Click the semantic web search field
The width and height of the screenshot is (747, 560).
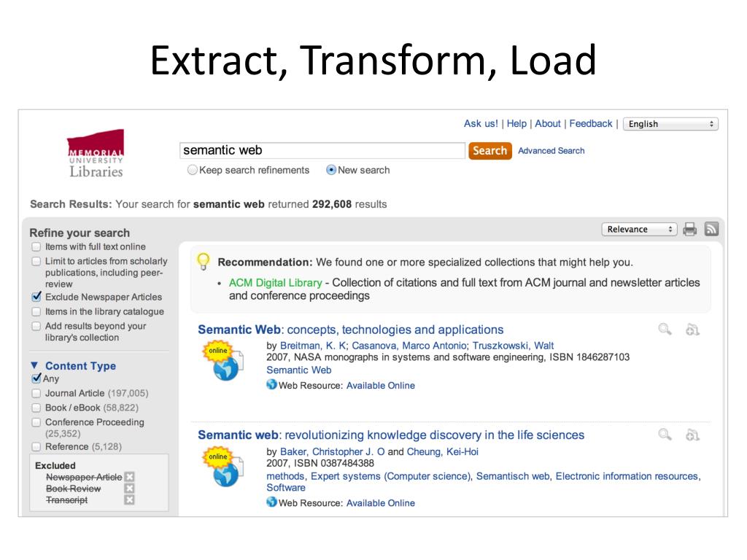tap(322, 150)
